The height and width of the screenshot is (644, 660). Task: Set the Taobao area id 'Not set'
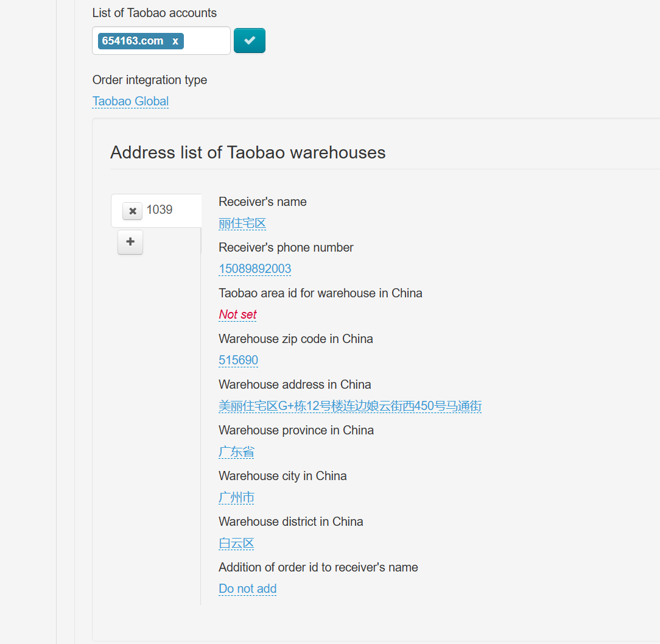[237, 314]
